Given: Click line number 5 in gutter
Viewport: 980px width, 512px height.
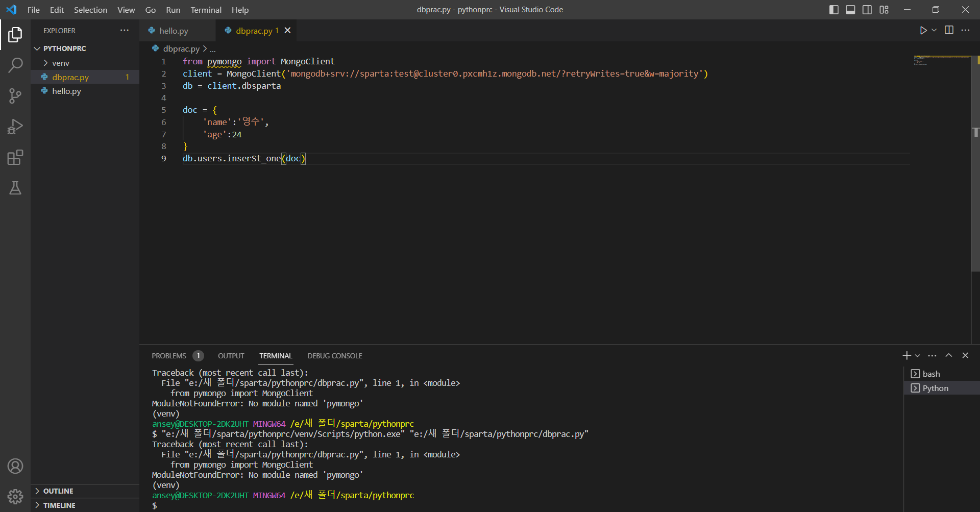Looking at the screenshot, I should click(164, 110).
